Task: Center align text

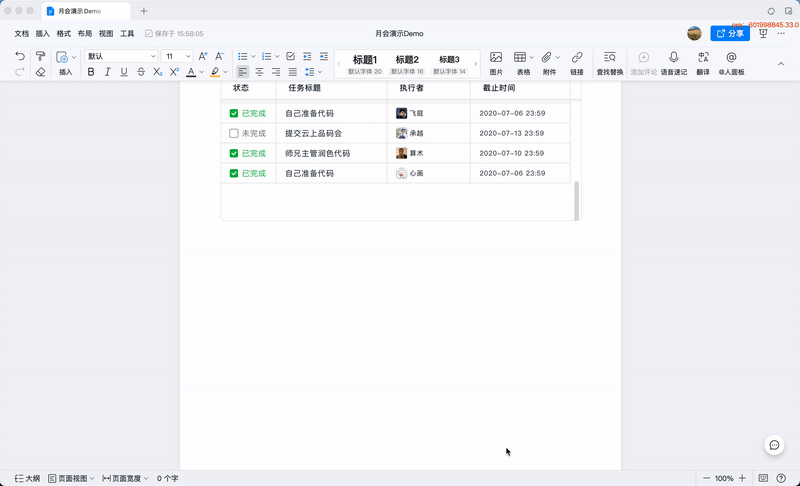Action: pos(259,72)
